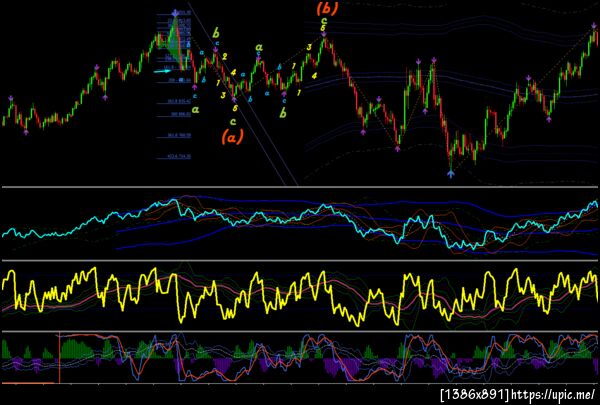The width and height of the screenshot is (600, 405).
Task: Select the orange (b) wave label
Action: pyautogui.click(x=328, y=9)
